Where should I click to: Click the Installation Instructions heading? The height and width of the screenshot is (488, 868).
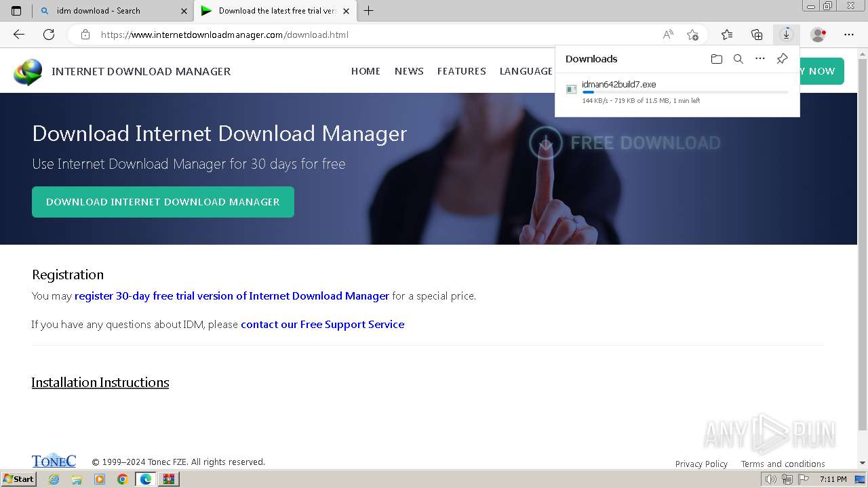pos(100,382)
